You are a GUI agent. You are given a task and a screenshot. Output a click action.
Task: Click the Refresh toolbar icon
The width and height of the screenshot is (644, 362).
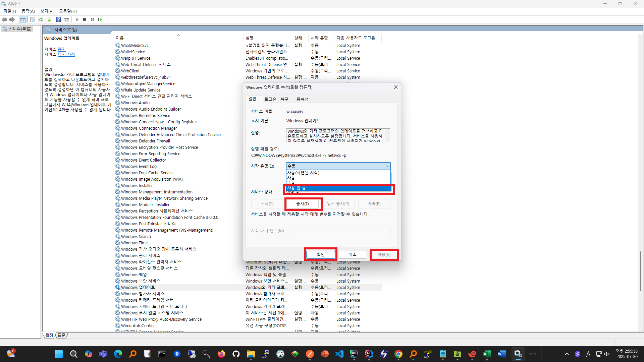(41, 19)
